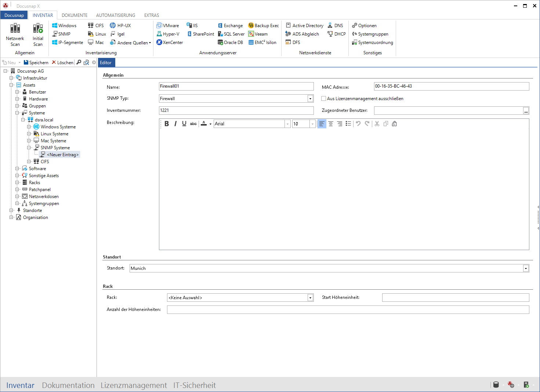
Task: Open the Docusnap application menu
Action: 14,15
